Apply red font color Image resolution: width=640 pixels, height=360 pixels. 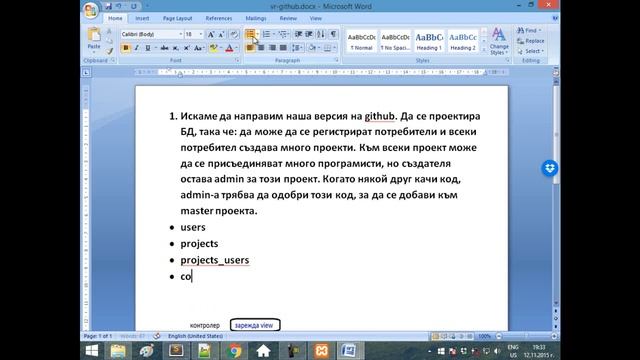point(229,48)
